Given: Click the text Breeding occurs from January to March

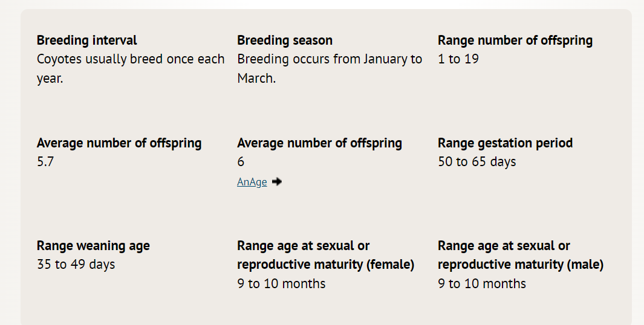Looking at the screenshot, I should click(330, 68).
